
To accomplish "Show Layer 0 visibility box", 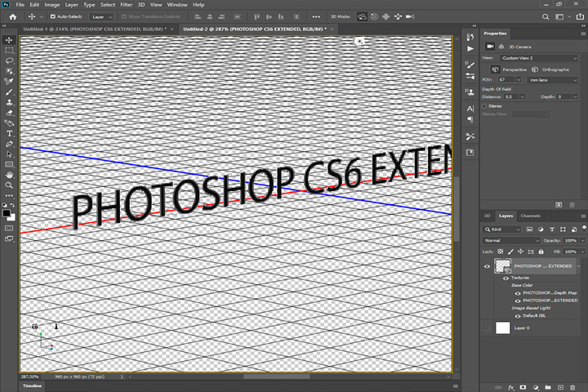I will point(487,328).
